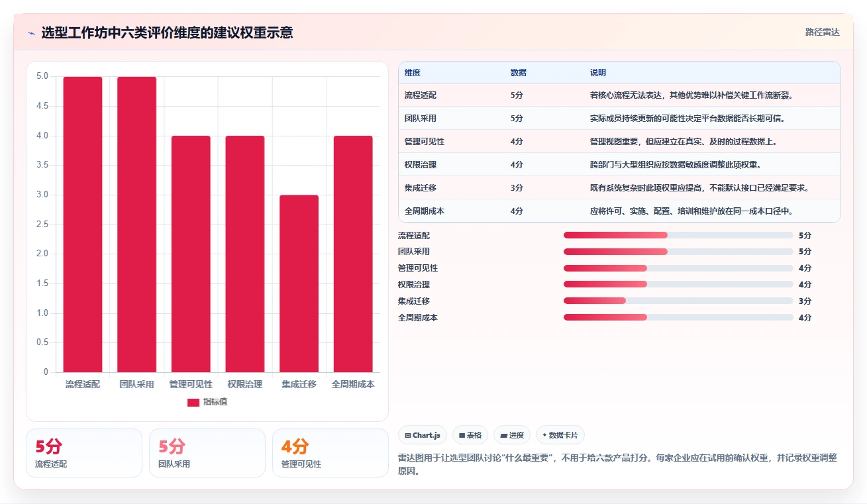Open the 团队采用 5分 data card
The image size is (867, 504).
tap(207, 453)
